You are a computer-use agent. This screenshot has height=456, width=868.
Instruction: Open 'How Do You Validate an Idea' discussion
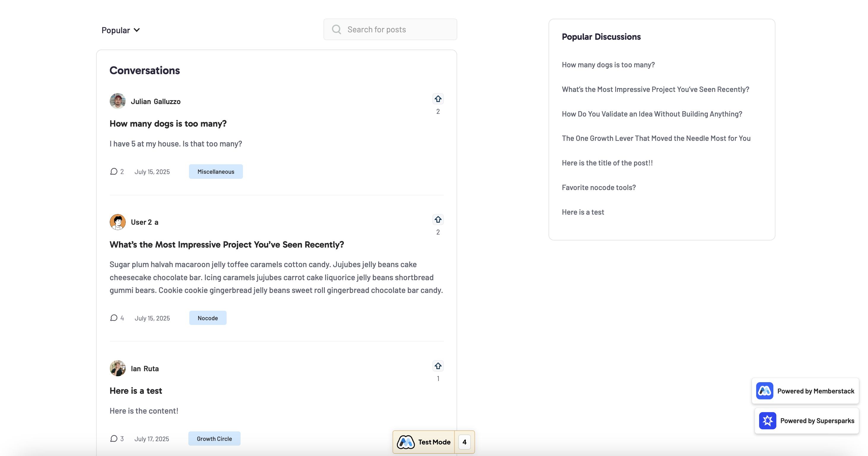click(652, 114)
